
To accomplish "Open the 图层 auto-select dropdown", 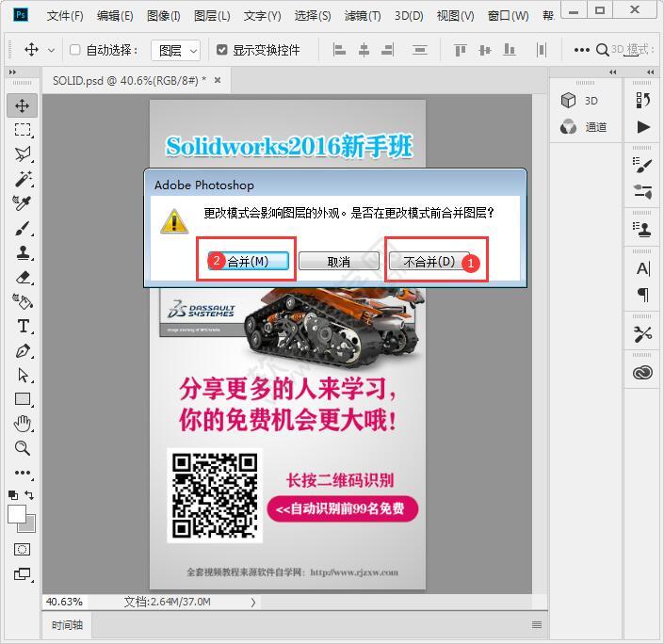I will click(178, 50).
